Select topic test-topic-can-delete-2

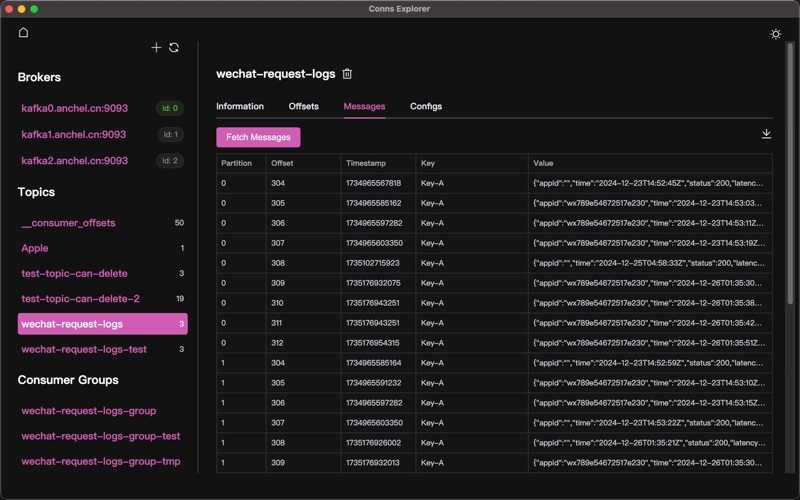click(x=80, y=299)
